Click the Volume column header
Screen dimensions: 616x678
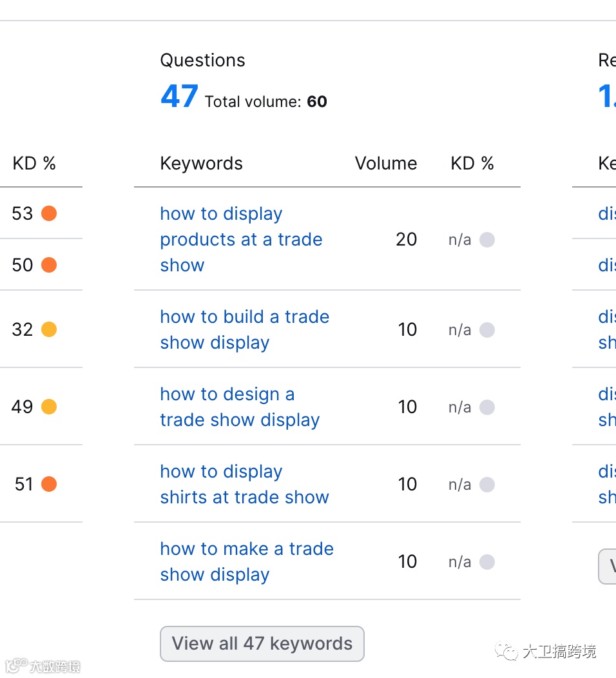click(385, 163)
